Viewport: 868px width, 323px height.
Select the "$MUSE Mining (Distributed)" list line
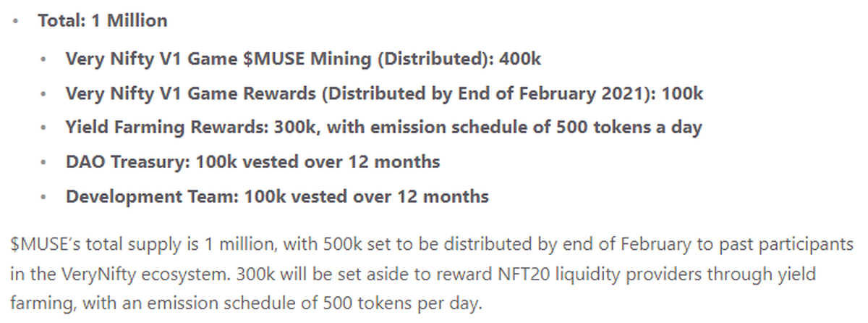[x=302, y=58]
